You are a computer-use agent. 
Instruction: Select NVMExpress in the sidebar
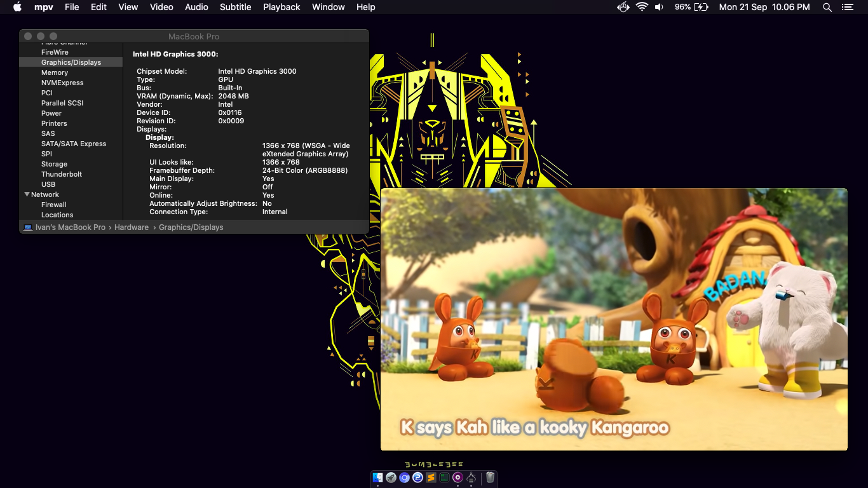click(x=62, y=83)
